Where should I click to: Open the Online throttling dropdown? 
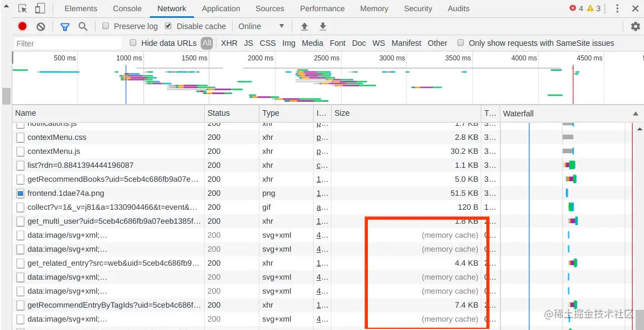(x=261, y=26)
